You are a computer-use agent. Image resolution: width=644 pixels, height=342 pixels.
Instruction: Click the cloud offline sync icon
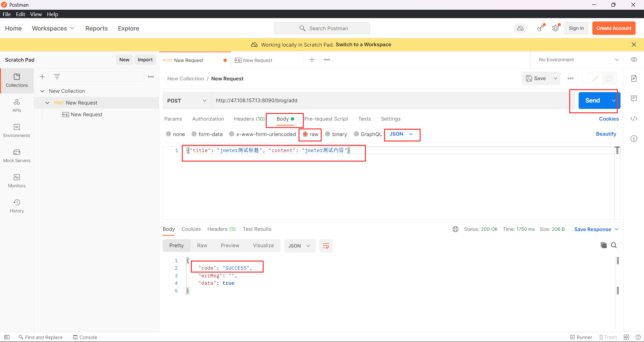tap(520, 28)
